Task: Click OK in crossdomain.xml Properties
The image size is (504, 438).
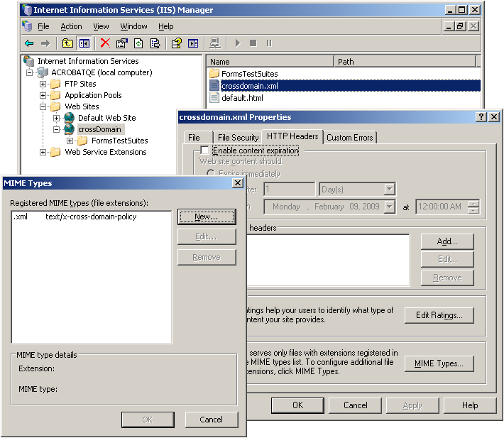Action: click(297, 405)
